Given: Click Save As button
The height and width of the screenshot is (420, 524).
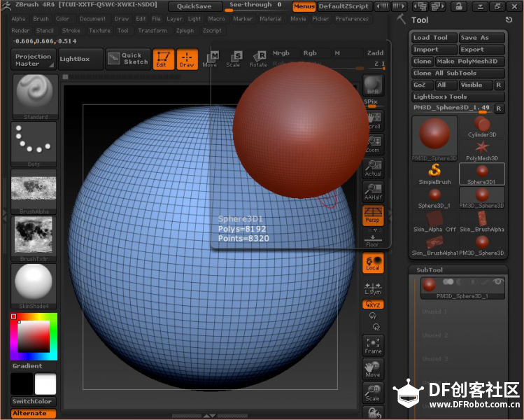Looking at the screenshot, I should (481, 38).
